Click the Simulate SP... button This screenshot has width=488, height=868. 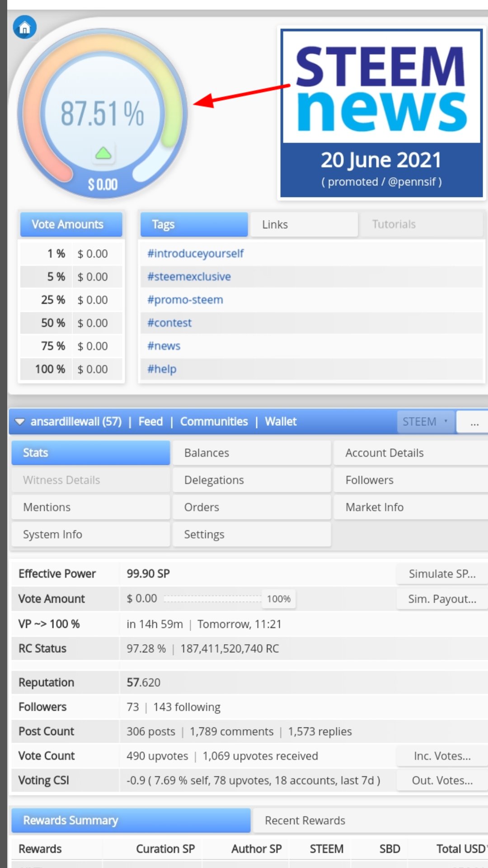click(442, 574)
